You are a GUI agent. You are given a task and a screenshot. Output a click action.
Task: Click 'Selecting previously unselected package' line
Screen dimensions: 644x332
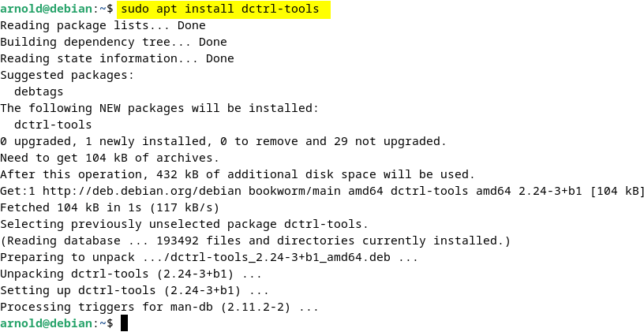pos(184,224)
